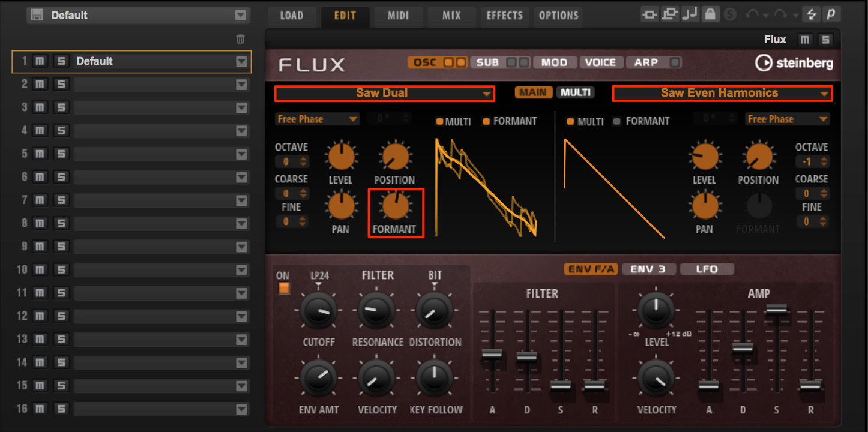Click the round S reset-solo icon
868x432 pixels.
(x=730, y=14)
